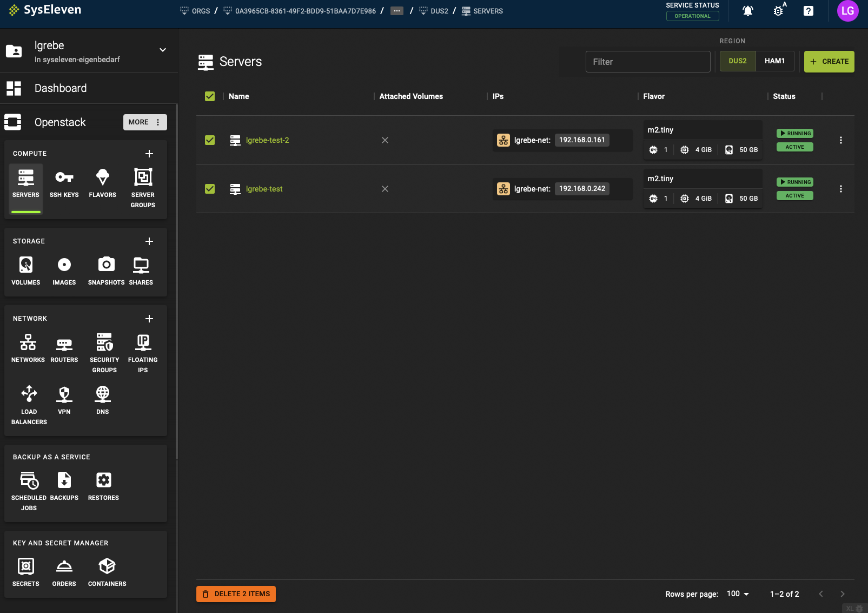Sort by the Name column header
868x613 pixels.
[239, 96]
